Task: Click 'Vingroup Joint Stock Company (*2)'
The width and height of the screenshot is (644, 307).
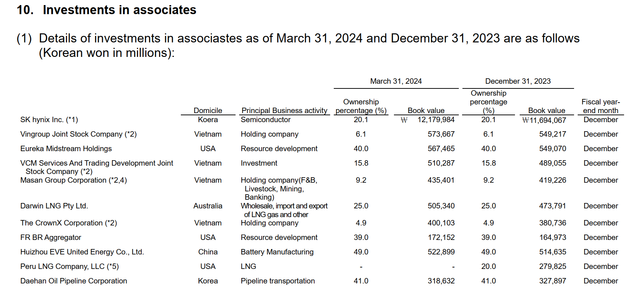Action: point(78,134)
